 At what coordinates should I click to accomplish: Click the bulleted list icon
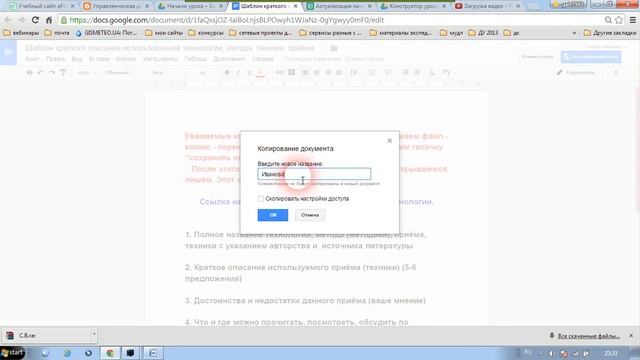pos(388,73)
